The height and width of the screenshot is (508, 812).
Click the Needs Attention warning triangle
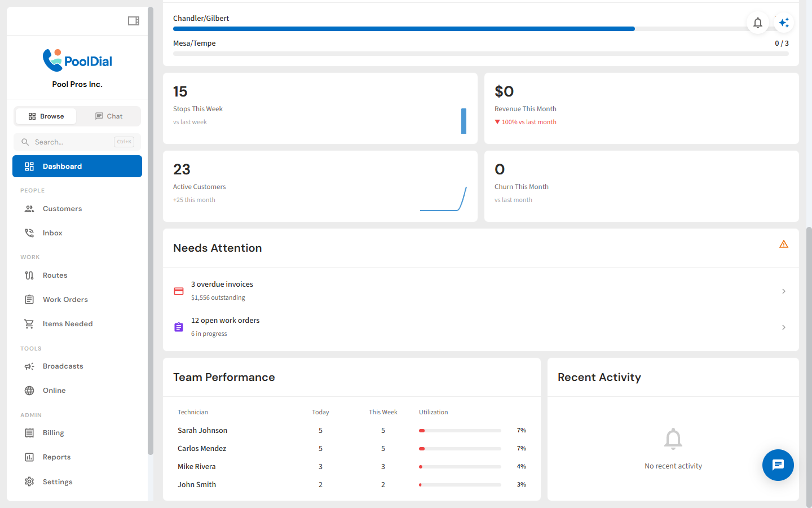[784, 244]
